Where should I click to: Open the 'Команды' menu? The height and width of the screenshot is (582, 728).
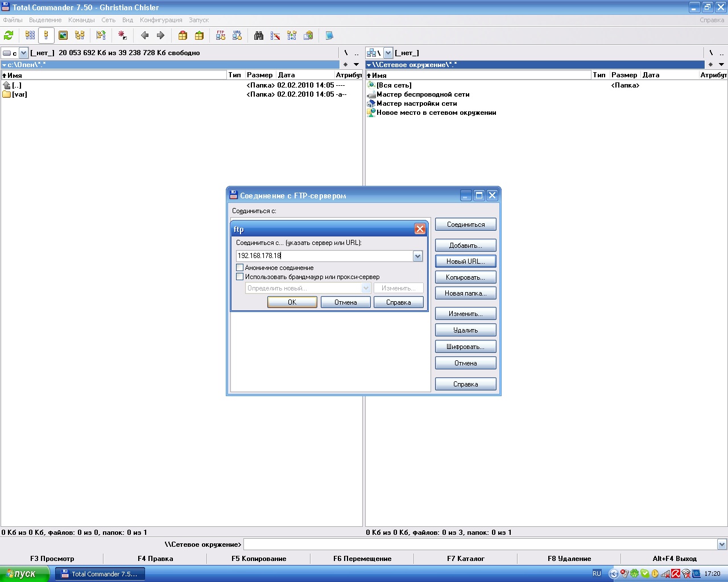pos(81,20)
